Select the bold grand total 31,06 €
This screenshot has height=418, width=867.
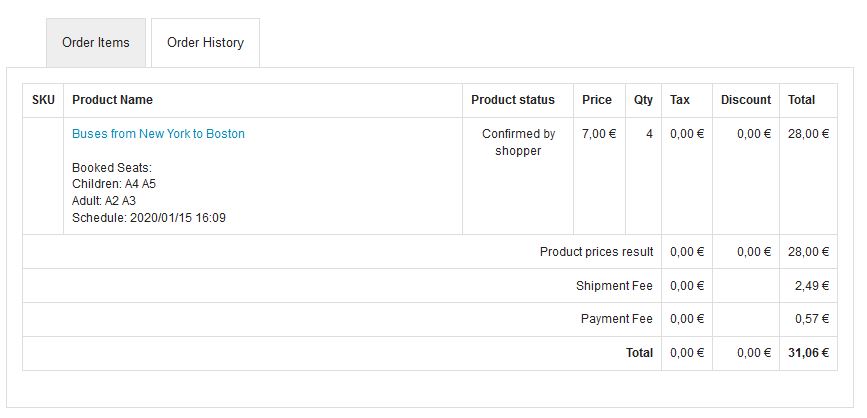(x=808, y=353)
